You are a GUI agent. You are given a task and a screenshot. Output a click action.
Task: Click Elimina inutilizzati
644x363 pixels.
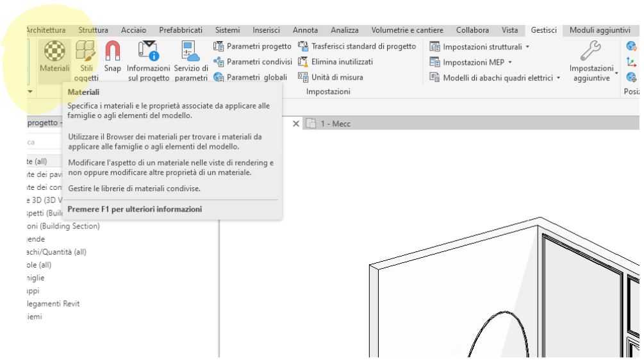[x=335, y=62]
